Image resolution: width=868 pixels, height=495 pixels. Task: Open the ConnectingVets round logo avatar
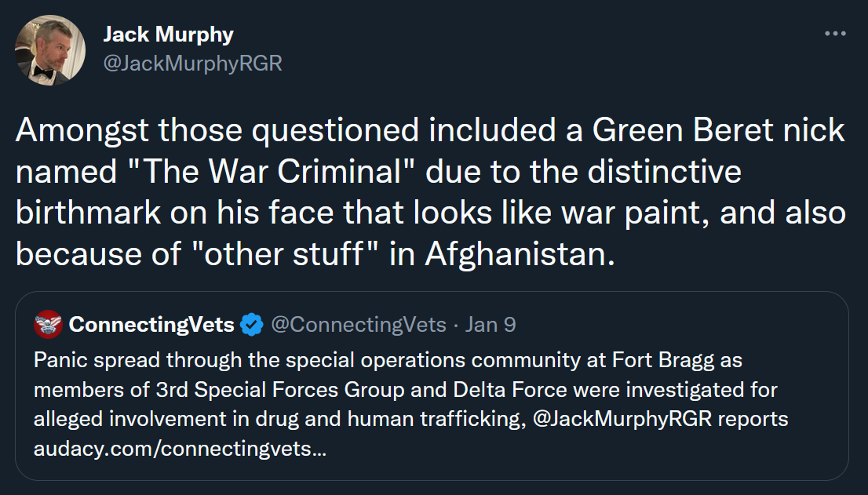[49, 324]
